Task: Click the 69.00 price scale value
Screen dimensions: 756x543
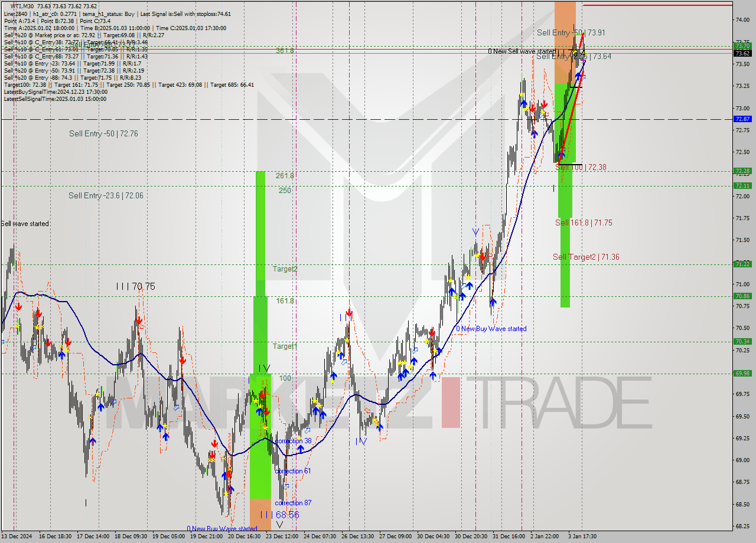Action: click(742, 460)
